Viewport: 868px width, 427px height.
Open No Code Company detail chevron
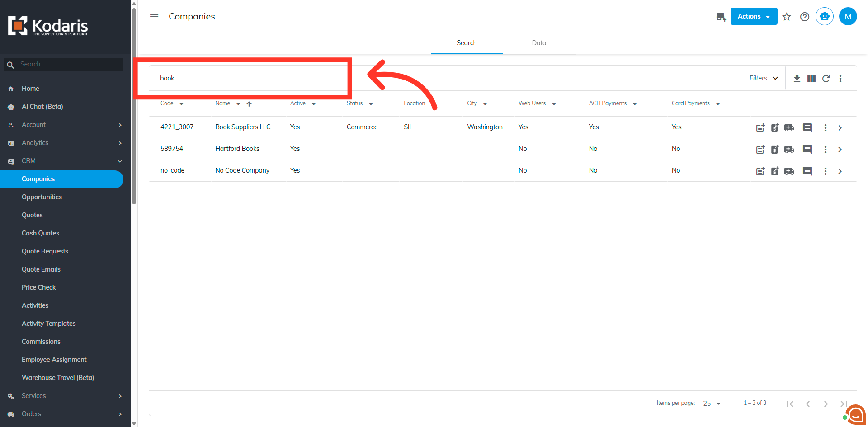click(x=840, y=171)
